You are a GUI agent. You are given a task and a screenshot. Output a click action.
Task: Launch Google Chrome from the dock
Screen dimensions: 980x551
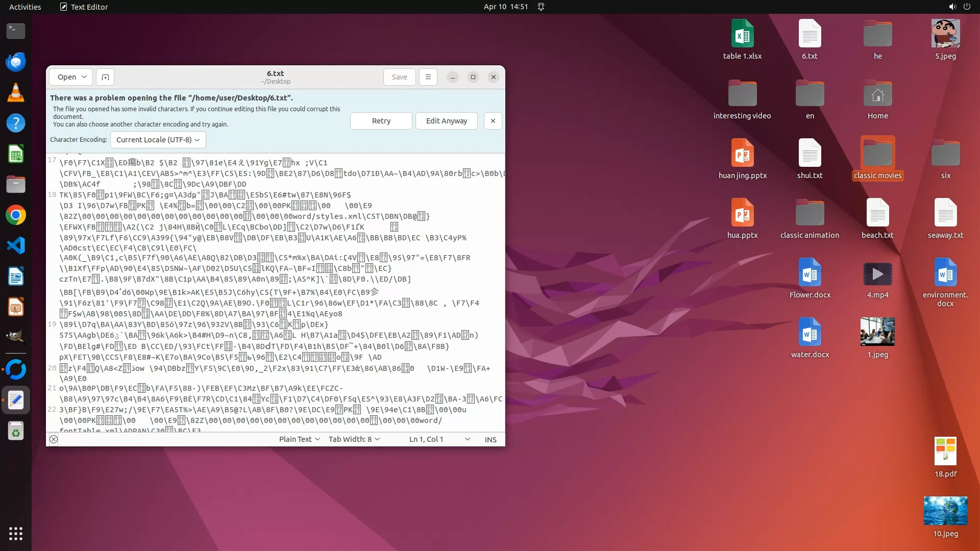16,215
